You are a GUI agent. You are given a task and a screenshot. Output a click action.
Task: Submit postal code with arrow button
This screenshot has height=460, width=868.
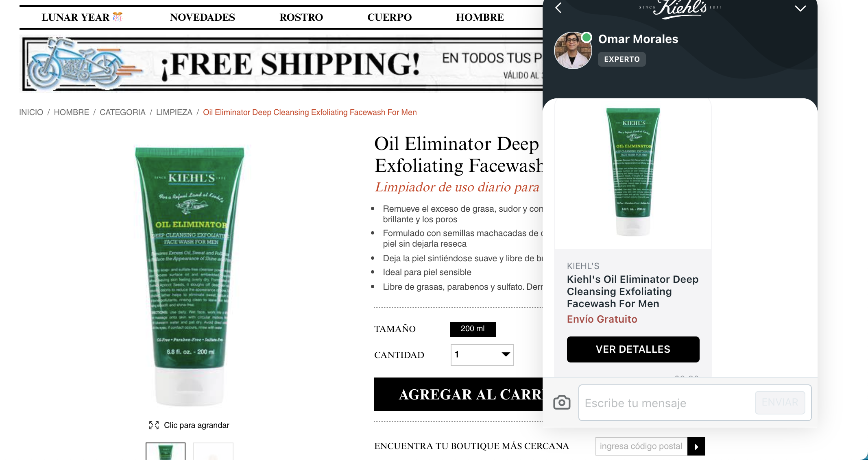[x=696, y=447]
